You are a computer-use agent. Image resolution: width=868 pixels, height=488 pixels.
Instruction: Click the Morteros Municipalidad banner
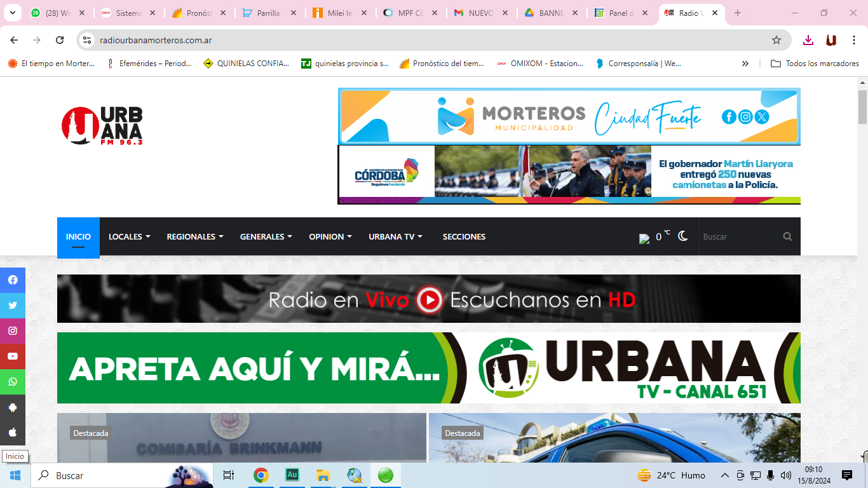coord(569,116)
